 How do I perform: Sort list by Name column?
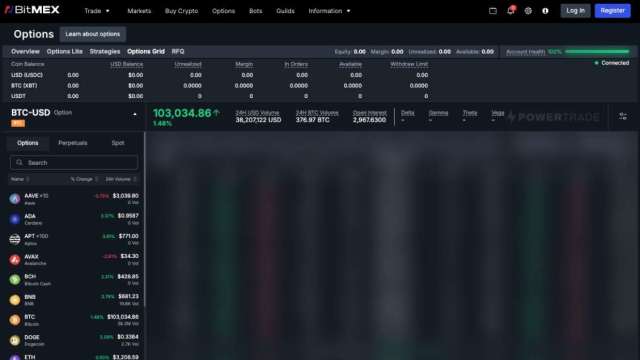pos(20,179)
